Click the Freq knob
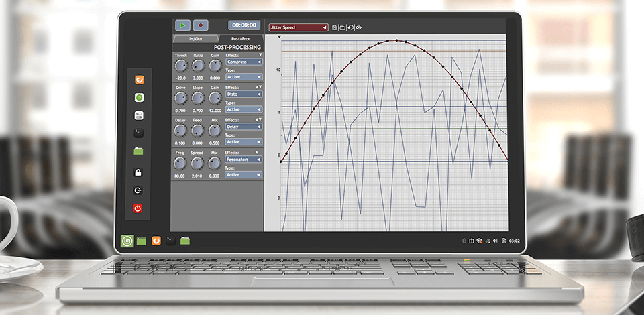Viewport: 644px width, 315px height. click(x=180, y=164)
